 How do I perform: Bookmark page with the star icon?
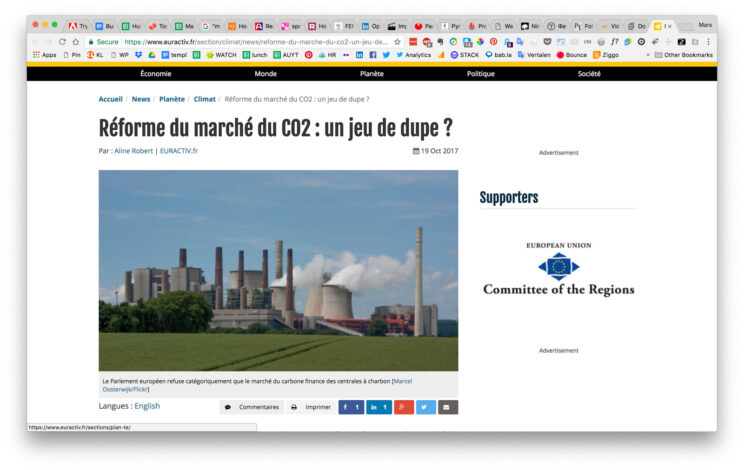(397, 42)
